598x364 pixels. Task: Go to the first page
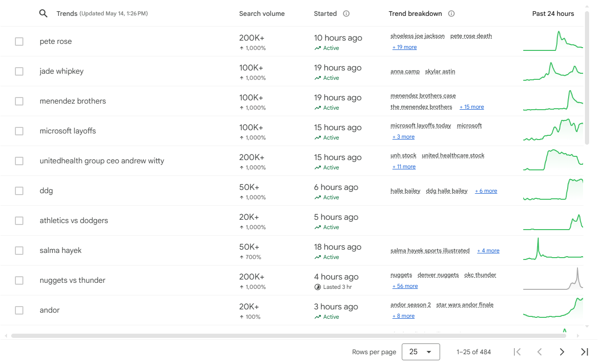[x=517, y=352]
